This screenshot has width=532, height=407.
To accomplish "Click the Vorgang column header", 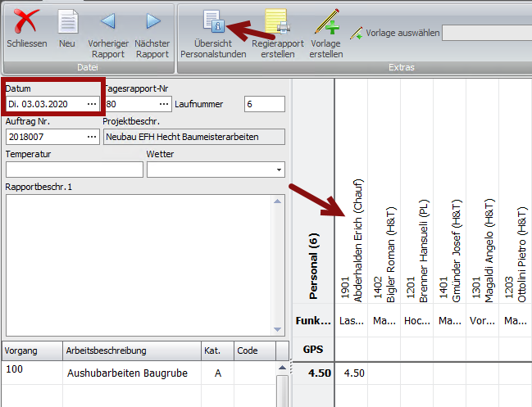I will pyautogui.click(x=32, y=350).
